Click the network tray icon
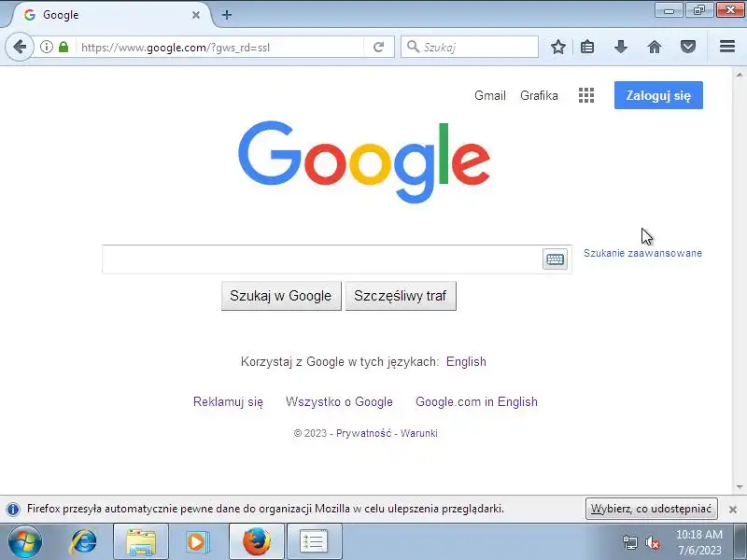 pyautogui.click(x=629, y=542)
